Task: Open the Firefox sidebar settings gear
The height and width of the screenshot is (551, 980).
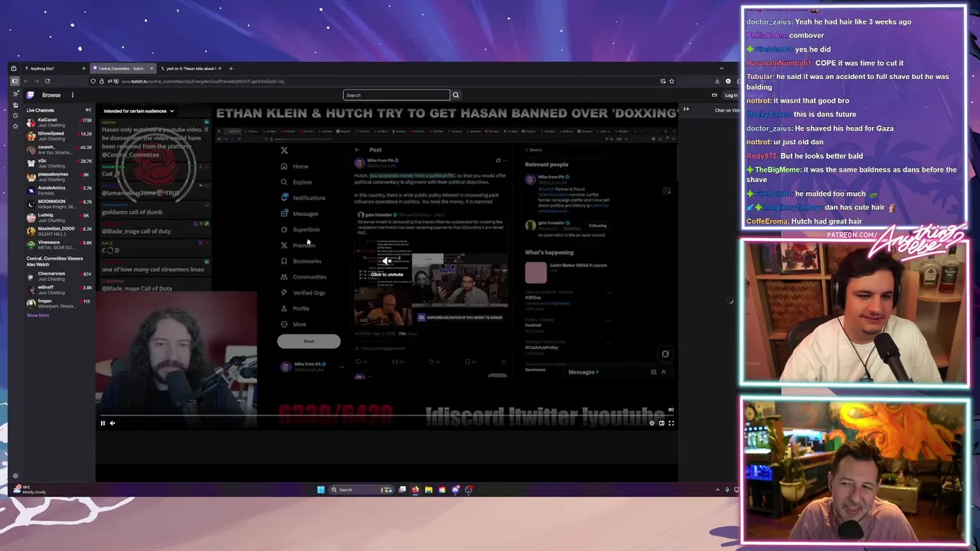Action: coord(15,476)
